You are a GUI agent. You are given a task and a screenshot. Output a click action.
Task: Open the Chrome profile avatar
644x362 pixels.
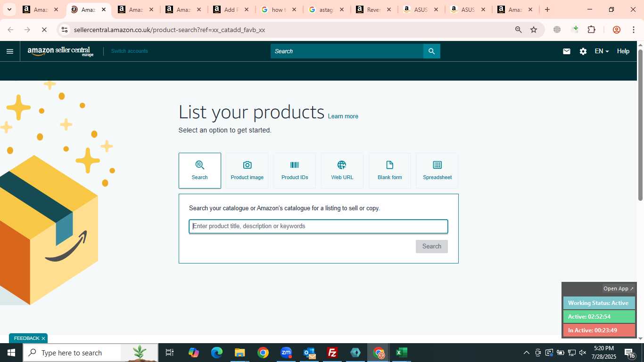616,30
